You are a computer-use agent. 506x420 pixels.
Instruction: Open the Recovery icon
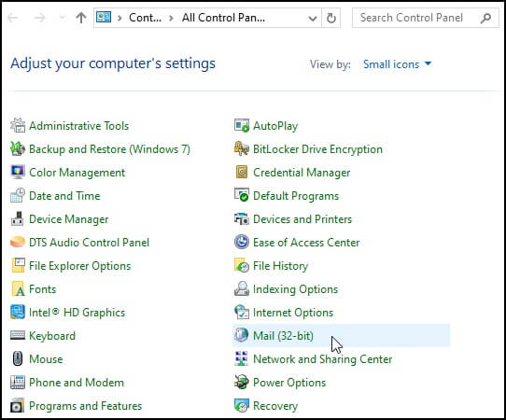(242, 406)
